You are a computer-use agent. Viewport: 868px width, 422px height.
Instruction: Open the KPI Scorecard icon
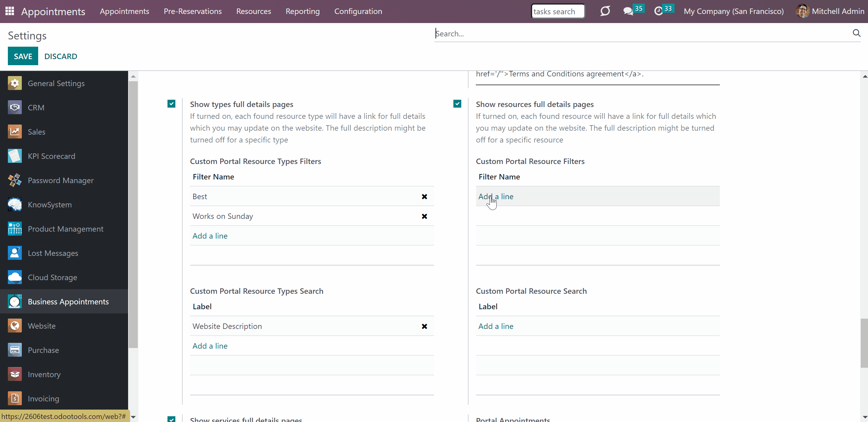[15, 156]
